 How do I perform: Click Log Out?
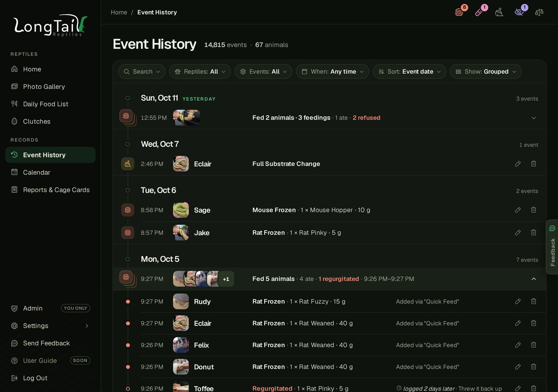pyautogui.click(x=50, y=378)
